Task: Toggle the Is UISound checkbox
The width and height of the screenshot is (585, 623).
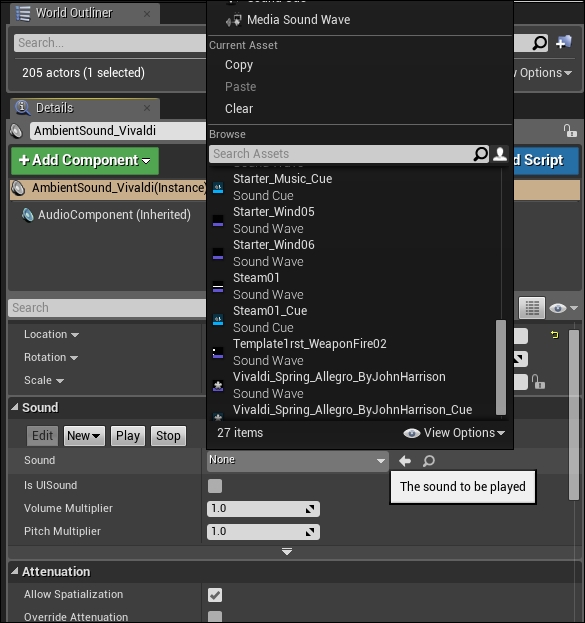Action: (215, 486)
